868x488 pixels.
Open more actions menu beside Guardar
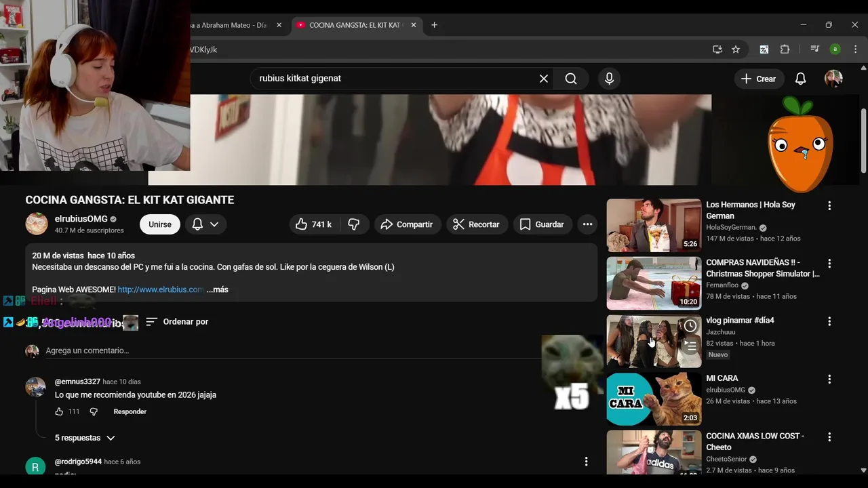(x=587, y=224)
